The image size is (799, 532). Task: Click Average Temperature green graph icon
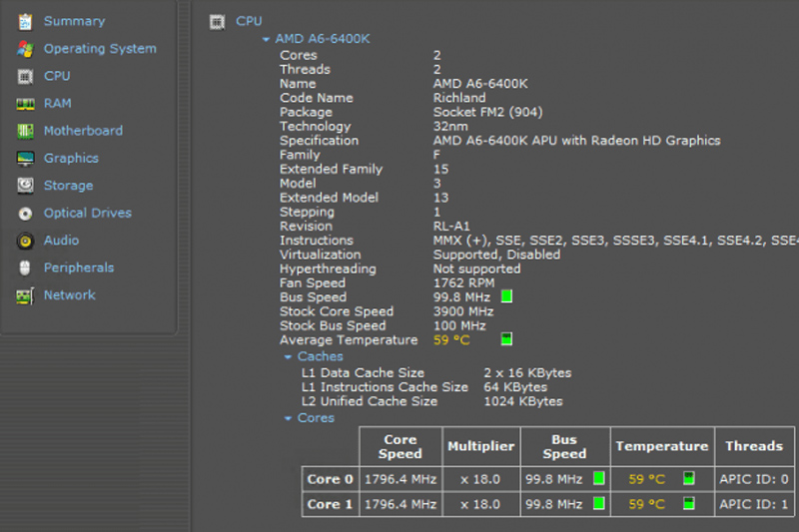coord(506,339)
